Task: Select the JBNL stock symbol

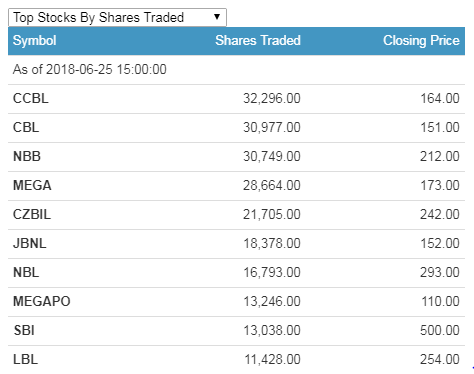Action: 30,243
